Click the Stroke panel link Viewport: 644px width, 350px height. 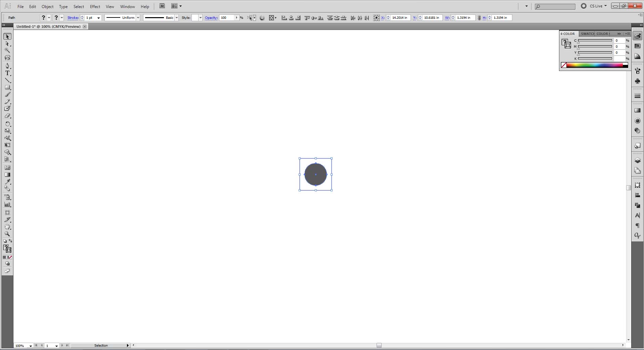click(x=73, y=18)
